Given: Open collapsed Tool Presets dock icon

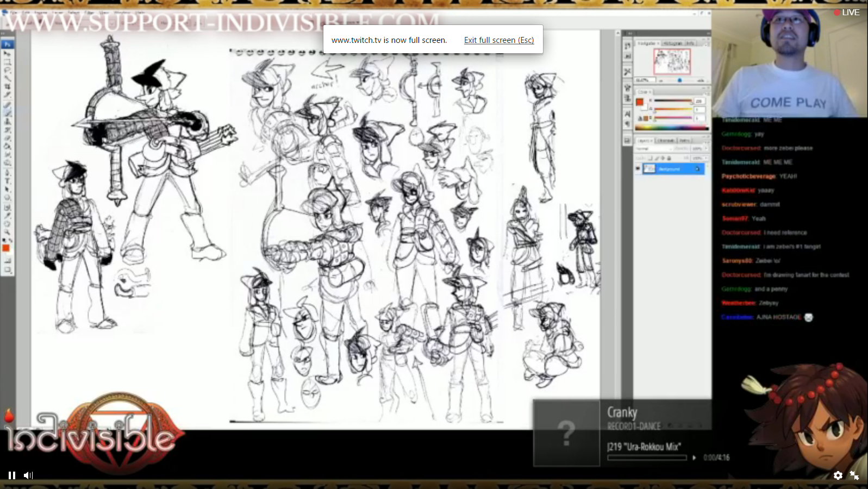Looking at the screenshot, I should [x=627, y=72].
